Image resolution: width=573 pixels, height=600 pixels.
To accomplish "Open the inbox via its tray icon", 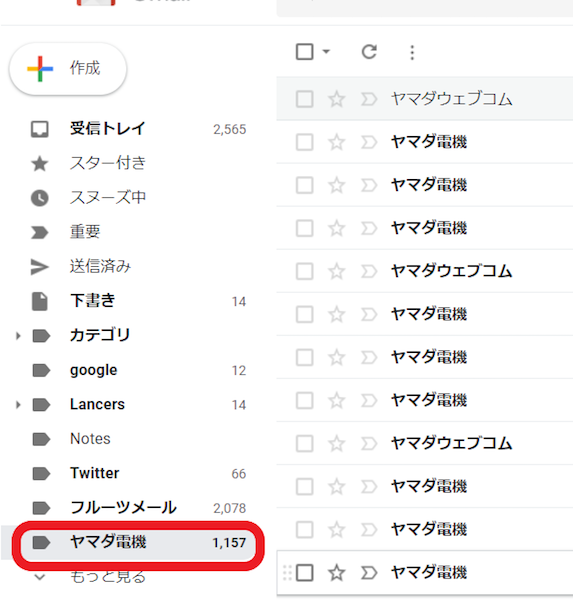I will coord(39,129).
